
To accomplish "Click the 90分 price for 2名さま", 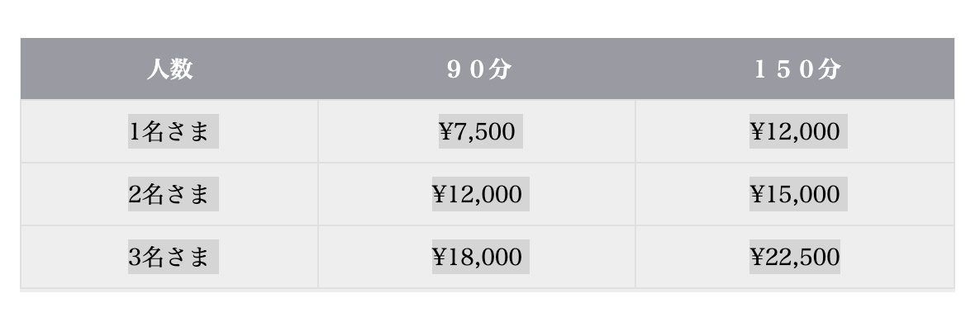I will (480, 194).
